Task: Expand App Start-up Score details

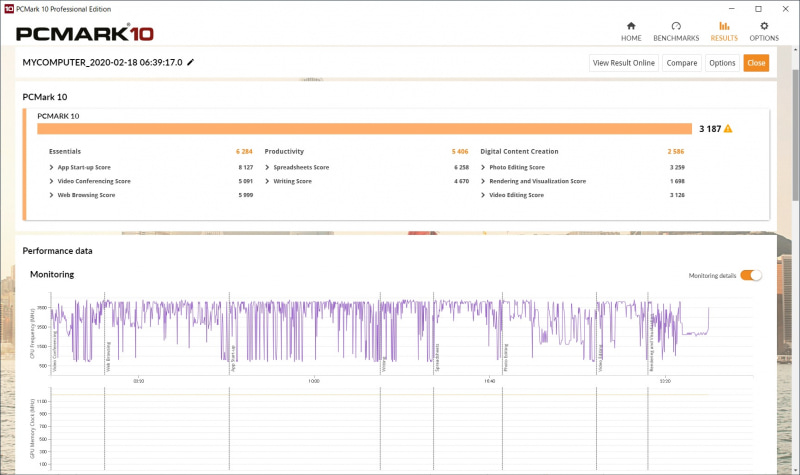Action: (52, 167)
